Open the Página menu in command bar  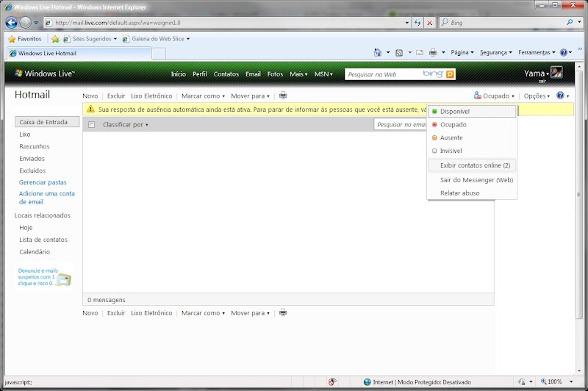[462, 52]
